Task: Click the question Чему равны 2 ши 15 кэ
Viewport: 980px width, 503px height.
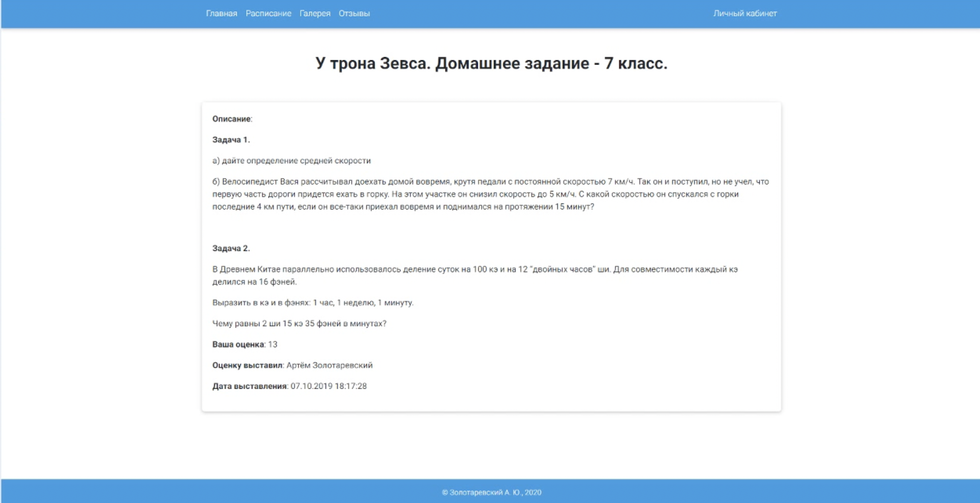Action: (x=299, y=323)
